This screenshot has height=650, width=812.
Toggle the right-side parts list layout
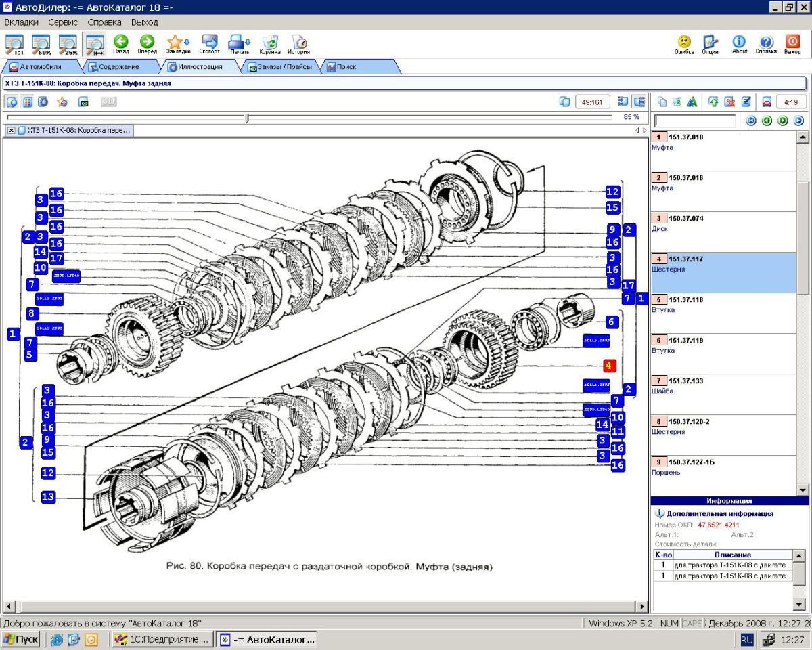(x=638, y=102)
